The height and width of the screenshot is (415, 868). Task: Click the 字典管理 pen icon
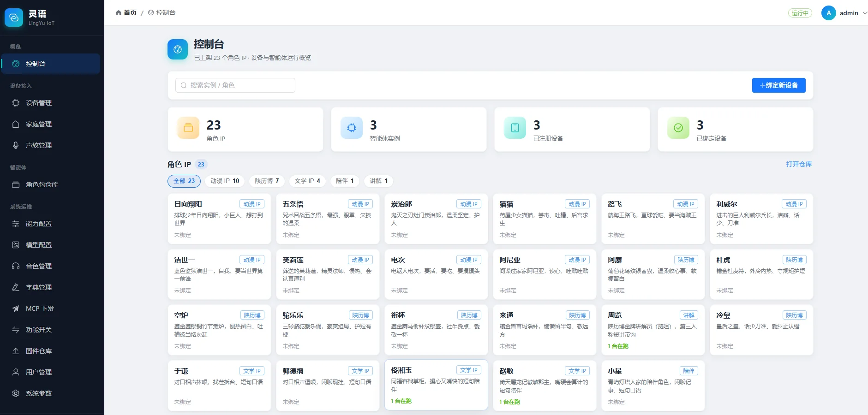[x=16, y=287]
